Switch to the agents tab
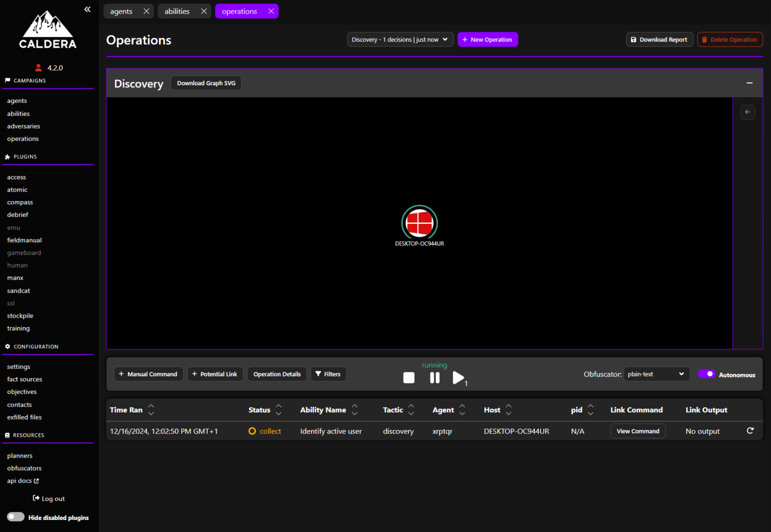 pos(121,11)
